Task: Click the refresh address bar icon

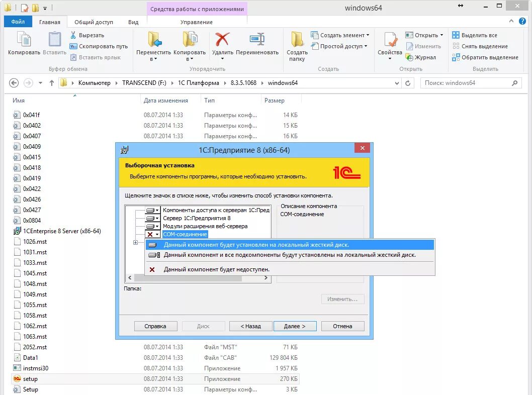Action: [408, 83]
